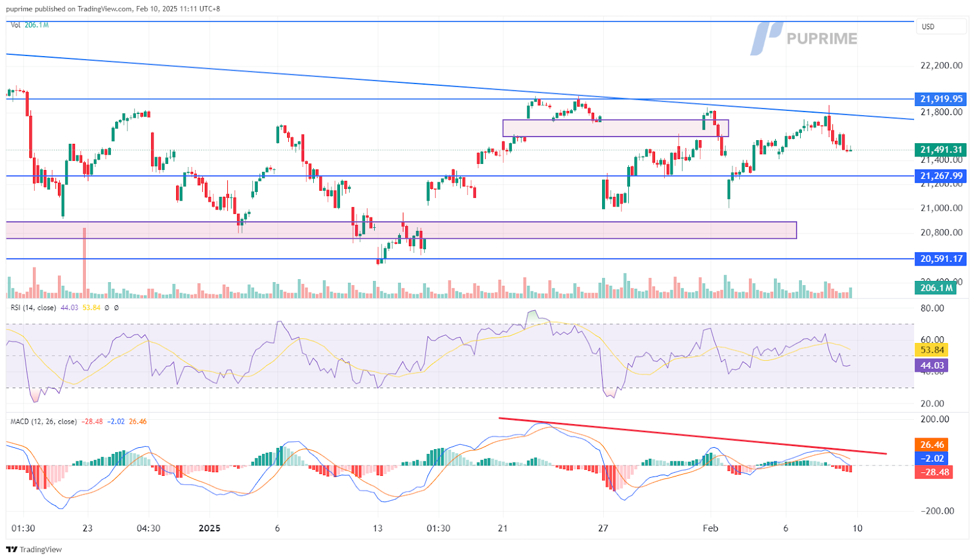Select the red MACD divergence trendline
Viewport: 975px width, 560px height.
[x=692, y=436]
